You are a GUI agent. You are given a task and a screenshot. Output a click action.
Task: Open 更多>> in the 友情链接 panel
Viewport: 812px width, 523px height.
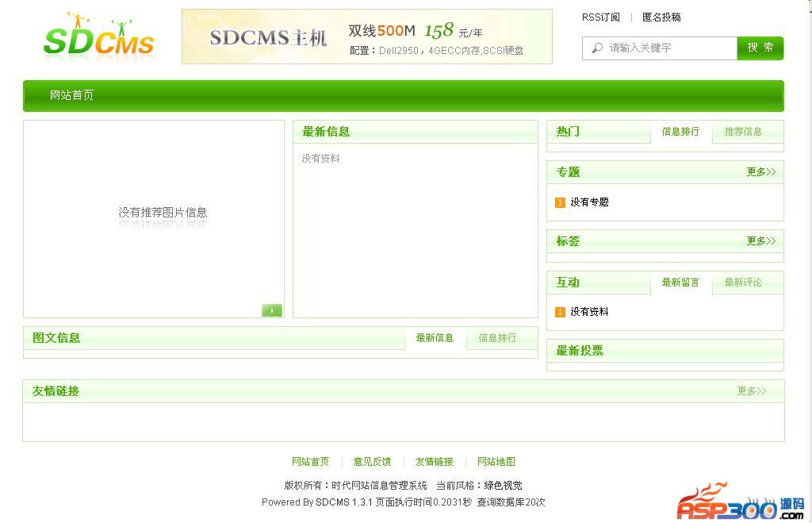752,390
